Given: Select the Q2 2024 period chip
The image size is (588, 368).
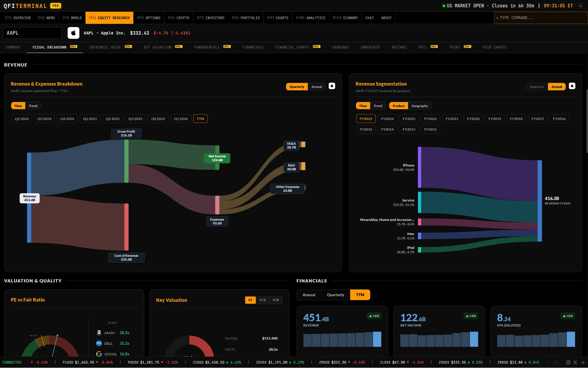Looking at the screenshot, I should [22, 119].
